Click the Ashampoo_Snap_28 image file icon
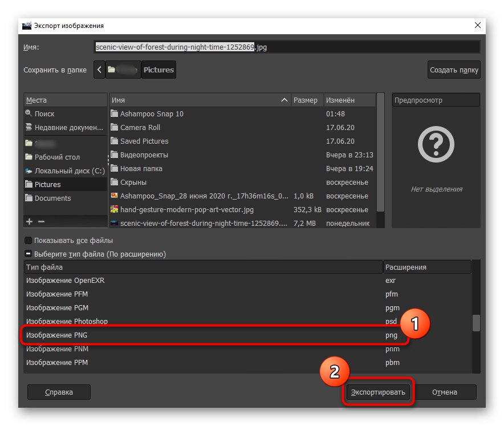Image resolution: width=504 pixels, height=426 pixels. point(114,195)
